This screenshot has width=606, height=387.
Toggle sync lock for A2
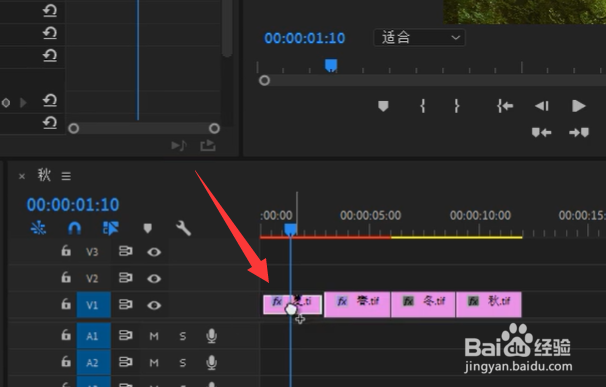tap(126, 362)
